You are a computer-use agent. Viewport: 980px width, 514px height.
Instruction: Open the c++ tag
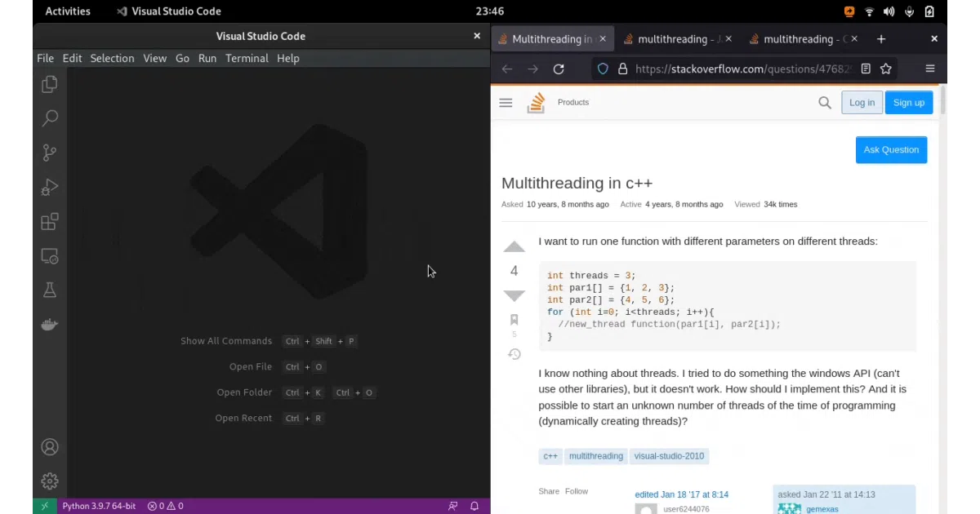[550, 456]
